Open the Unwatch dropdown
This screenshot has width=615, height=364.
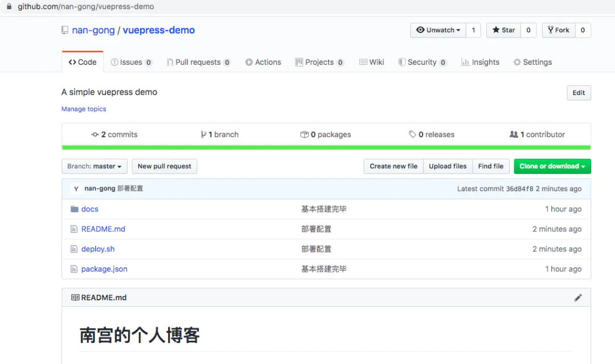pyautogui.click(x=438, y=30)
